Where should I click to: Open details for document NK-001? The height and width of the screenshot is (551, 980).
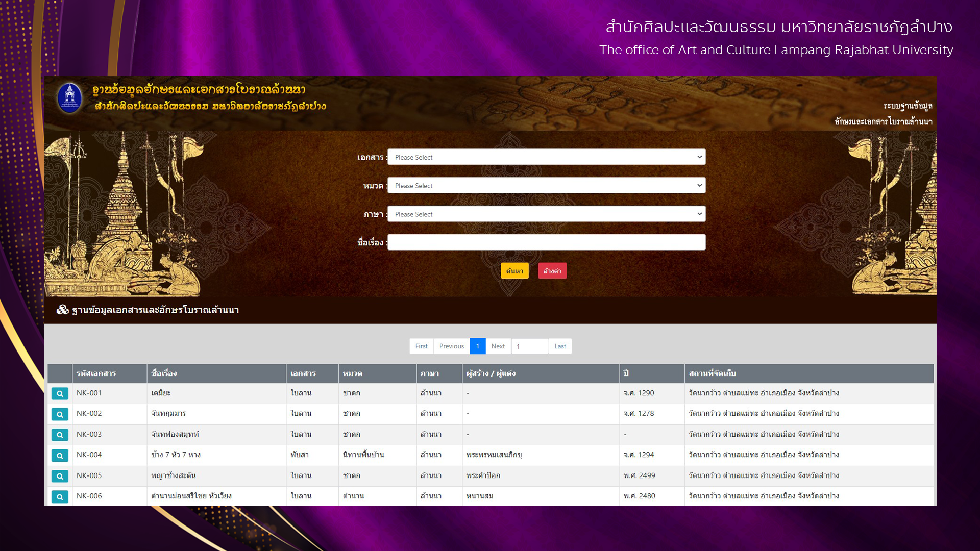[x=60, y=393]
